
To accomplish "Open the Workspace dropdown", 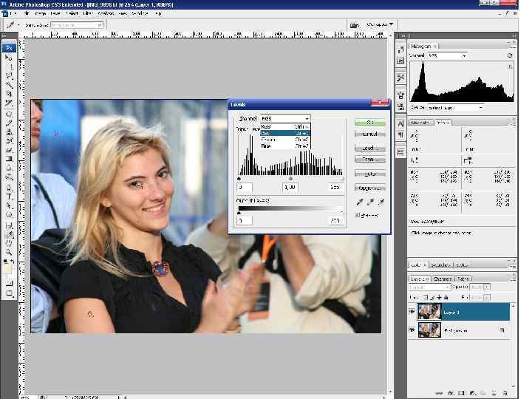I will [380, 24].
